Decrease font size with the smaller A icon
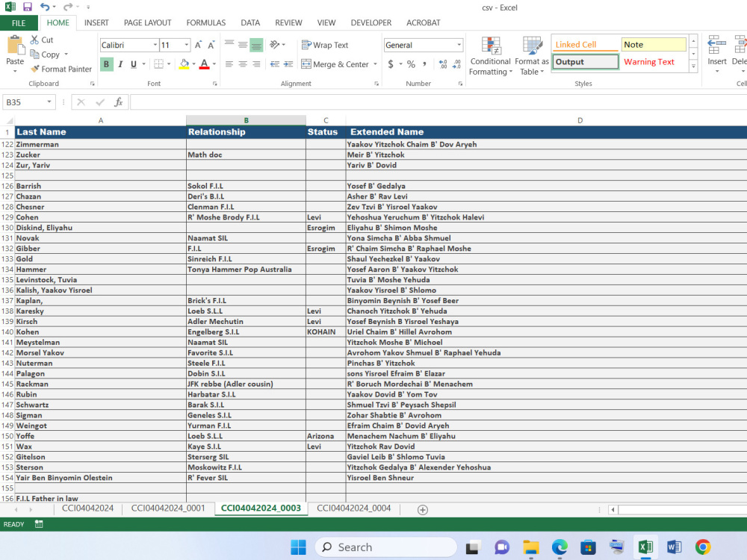 click(211, 45)
